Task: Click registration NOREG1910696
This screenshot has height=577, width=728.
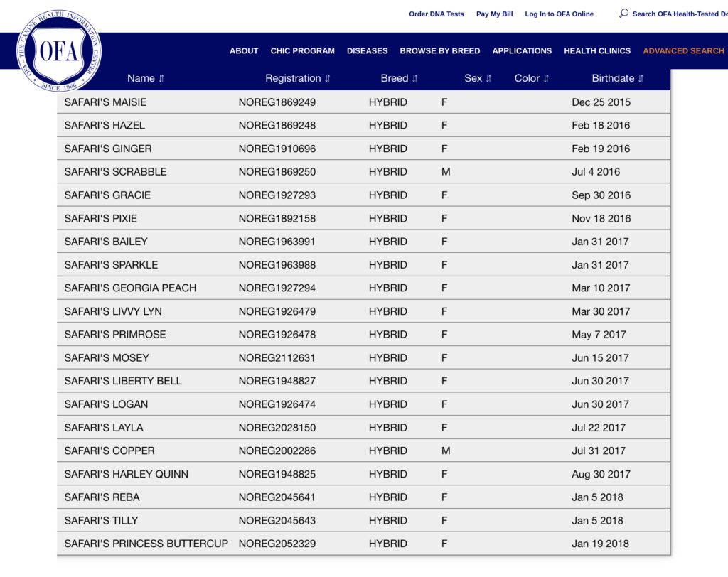Action: [277, 149]
